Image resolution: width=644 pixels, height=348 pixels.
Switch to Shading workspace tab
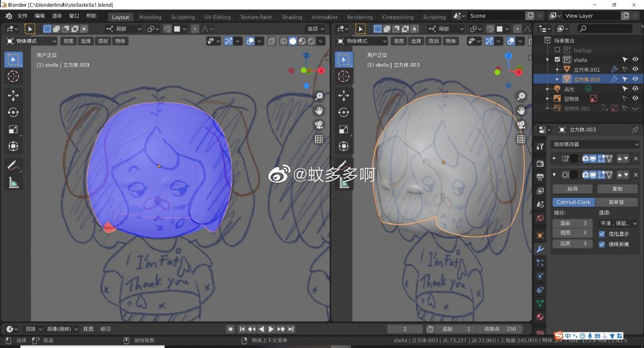pyautogui.click(x=292, y=17)
